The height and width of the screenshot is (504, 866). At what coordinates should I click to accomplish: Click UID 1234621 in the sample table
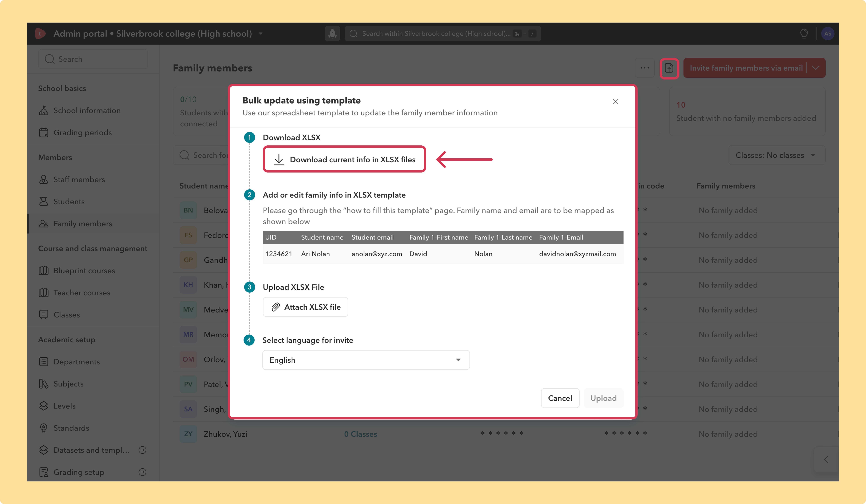pyautogui.click(x=279, y=254)
